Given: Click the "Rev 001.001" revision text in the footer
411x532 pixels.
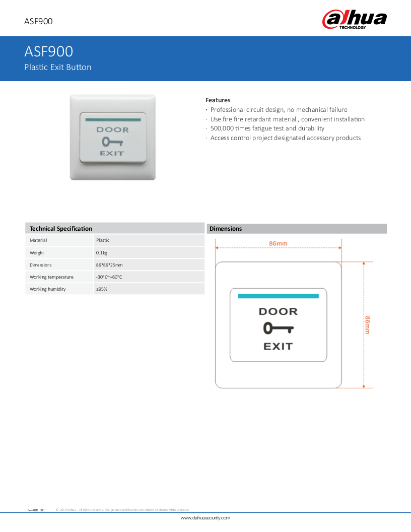Looking at the screenshot, I should [x=36, y=510].
